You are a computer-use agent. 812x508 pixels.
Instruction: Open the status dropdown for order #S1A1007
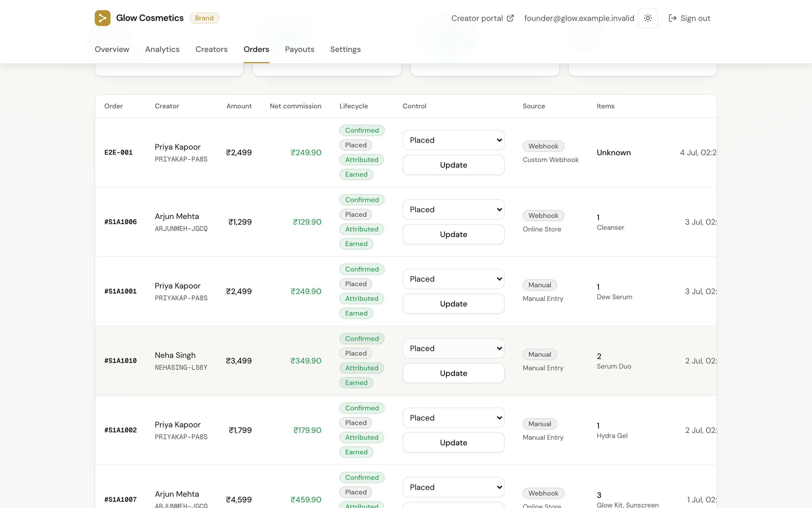pyautogui.click(x=453, y=487)
